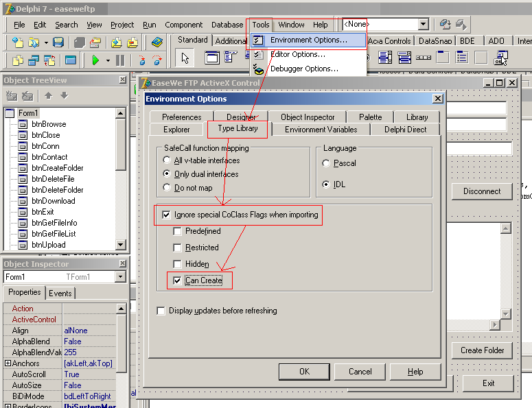
Task: Select the MainMenu palette component
Action: (231, 57)
